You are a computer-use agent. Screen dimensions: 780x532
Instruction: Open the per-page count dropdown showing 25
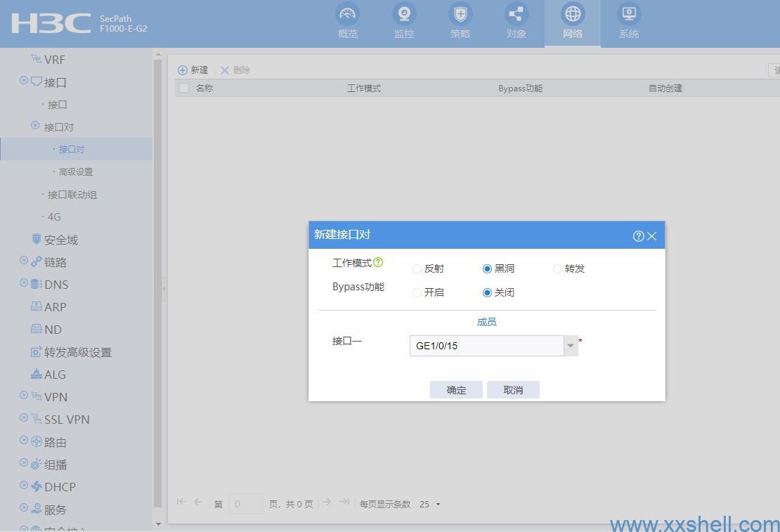(x=429, y=505)
